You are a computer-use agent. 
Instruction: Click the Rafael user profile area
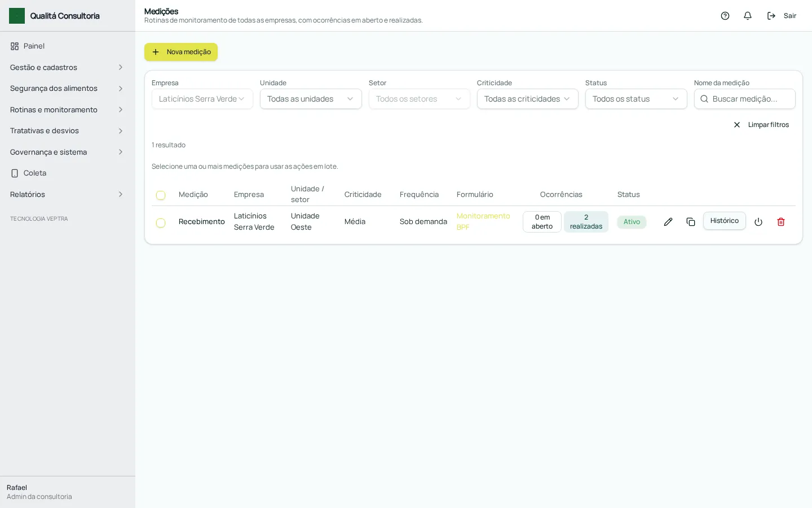tap(68, 492)
